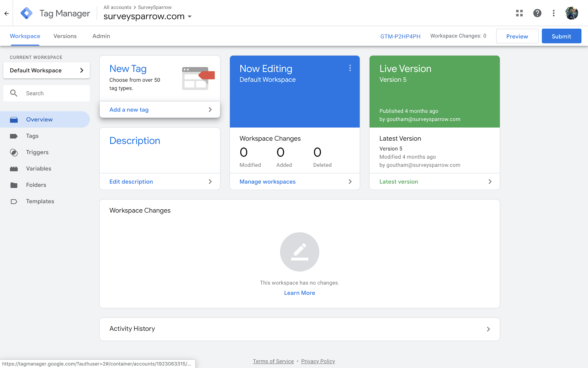The height and width of the screenshot is (368, 588).
Task: Click the Add a new tag chevron
Action: (210, 110)
